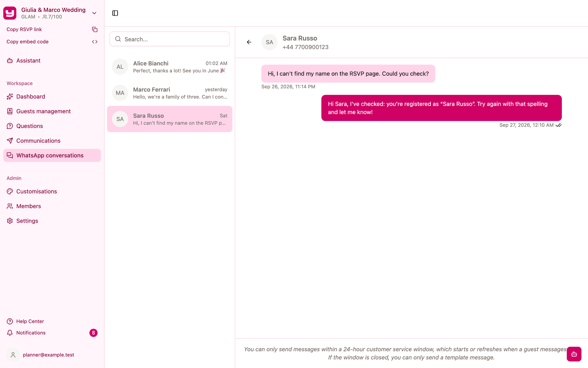Open Guests management
The image size is (588, 368).
(x=52, y=111)
